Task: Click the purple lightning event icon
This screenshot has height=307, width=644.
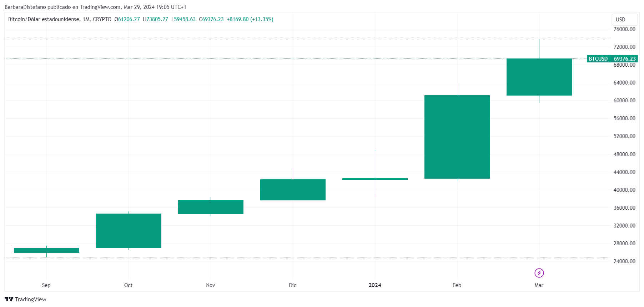Action: pyautogui.click(x=539, y=273)
